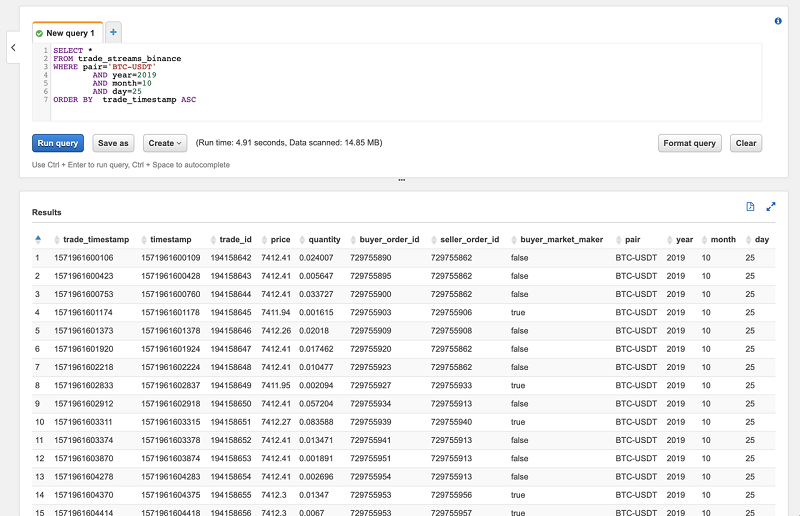Download results file icon
Viewport: 800px width, 516px height.
tap(750, 207)
